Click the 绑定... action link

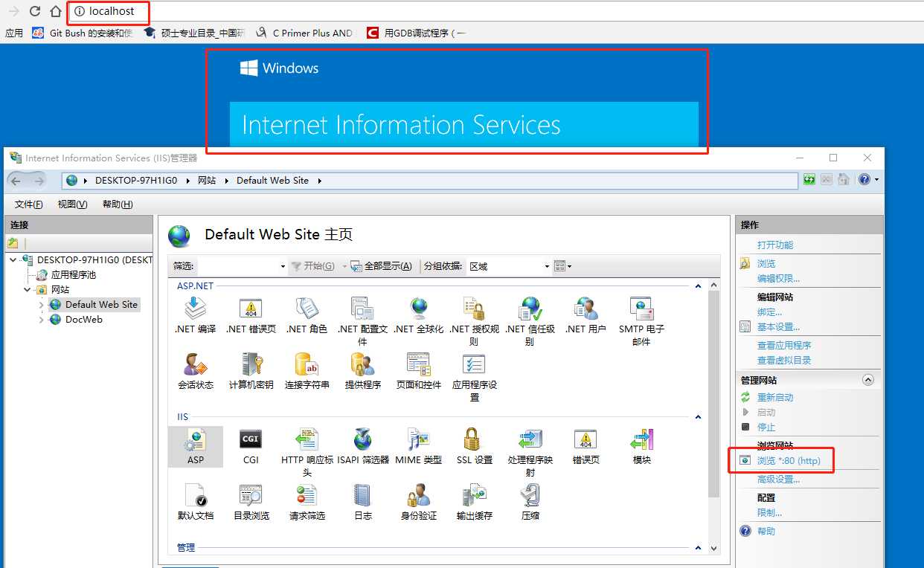(x=769, y=312)
